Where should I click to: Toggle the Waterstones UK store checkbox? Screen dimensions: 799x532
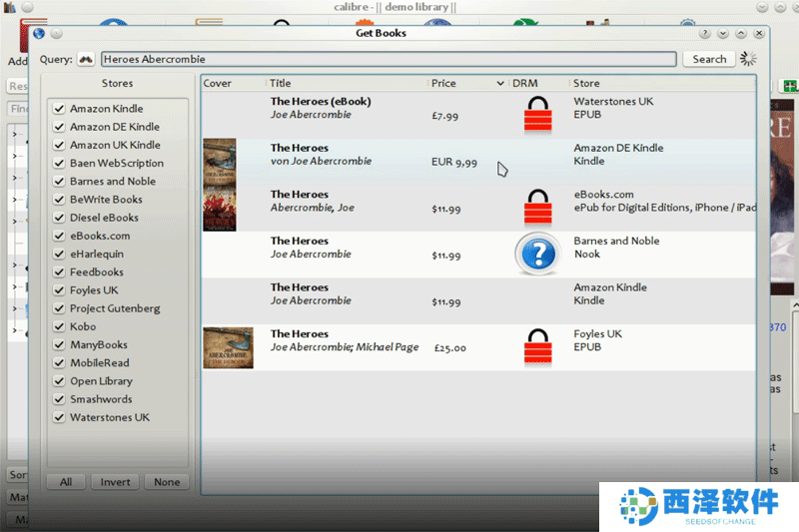point(59,417)
